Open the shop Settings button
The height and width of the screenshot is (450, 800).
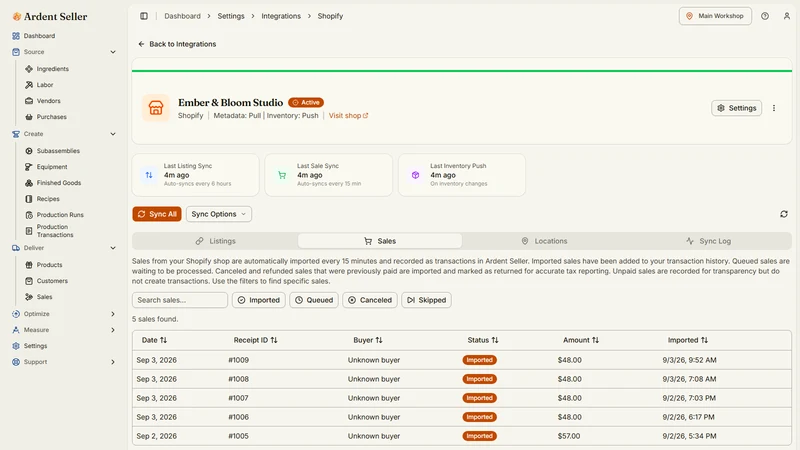[736, 108]
